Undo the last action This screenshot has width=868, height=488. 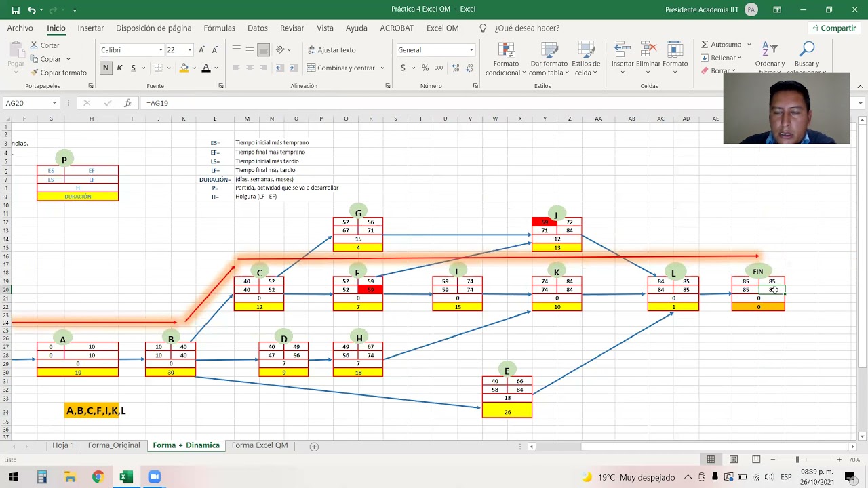coord(32,10)
